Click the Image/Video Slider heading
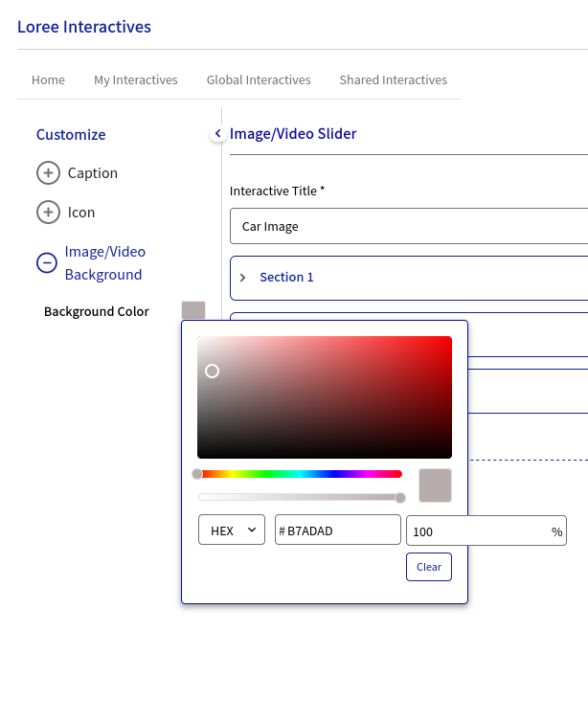This screenshot has width=588, height=722. pyautogui.click(x=293, y=133)
